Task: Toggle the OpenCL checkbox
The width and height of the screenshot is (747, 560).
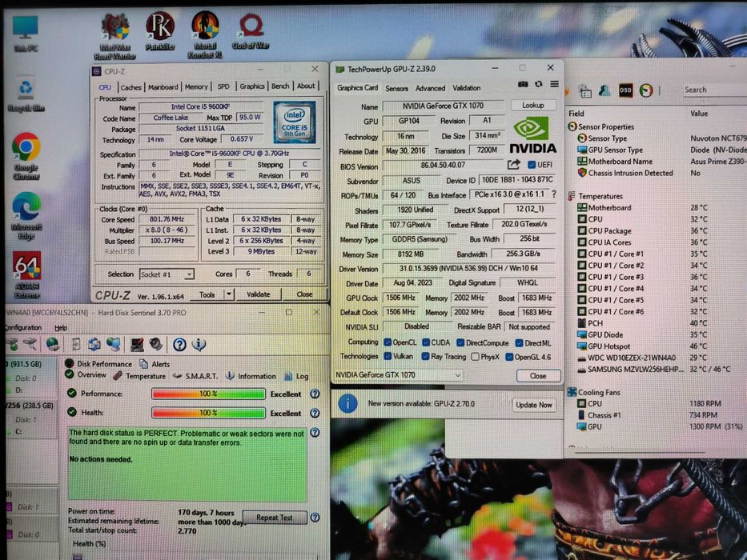Action: tap(388, 342)
